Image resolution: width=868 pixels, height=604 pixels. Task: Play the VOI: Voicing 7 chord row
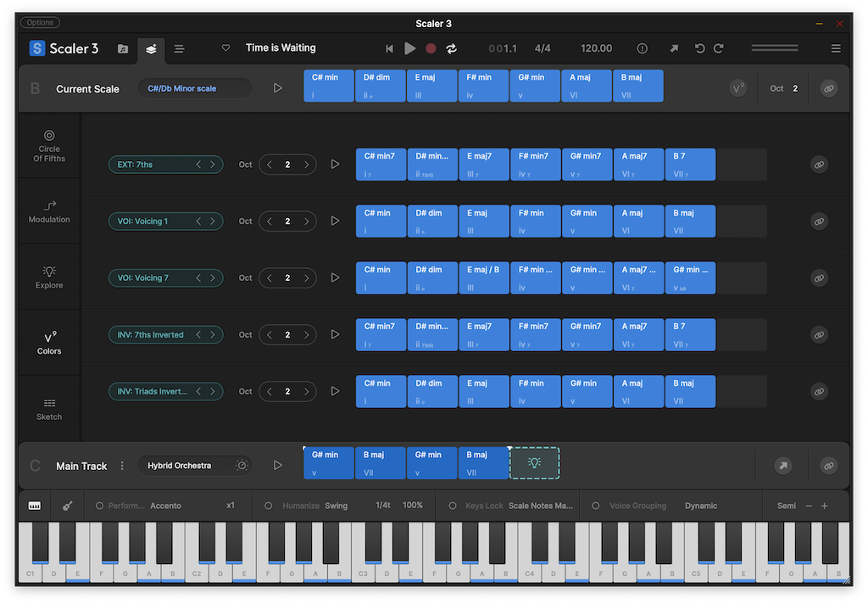(x=335, y=278)
